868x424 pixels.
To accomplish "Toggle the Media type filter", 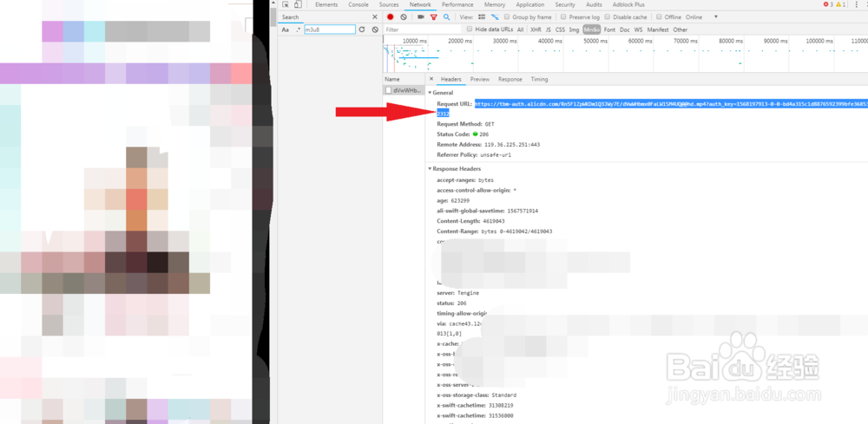I will click(x=592, y=29).
